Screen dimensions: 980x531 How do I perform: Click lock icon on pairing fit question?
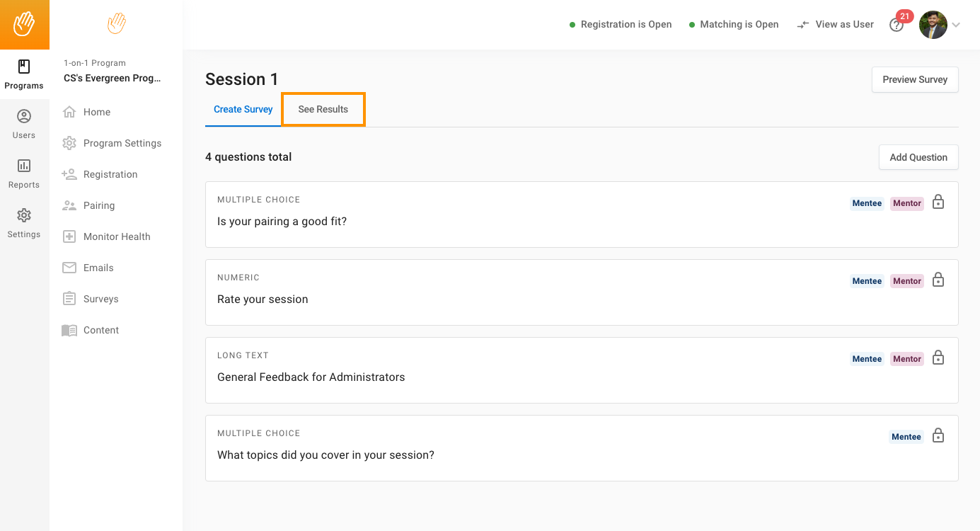pos(938,202)
